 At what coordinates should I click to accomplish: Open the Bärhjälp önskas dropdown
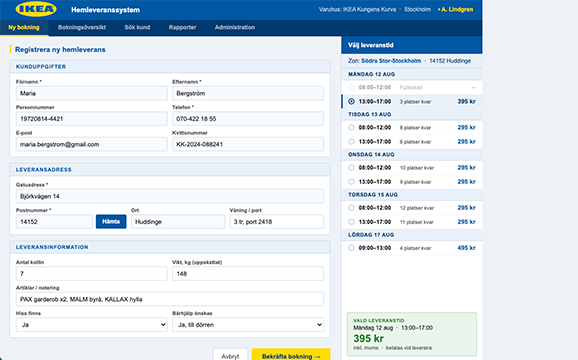[x=248, y=325]
